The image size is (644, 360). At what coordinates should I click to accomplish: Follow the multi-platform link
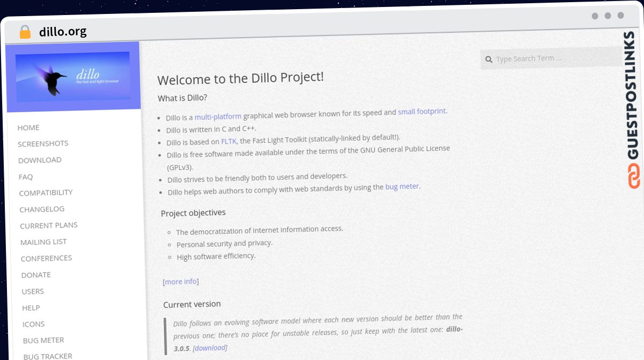218,117
